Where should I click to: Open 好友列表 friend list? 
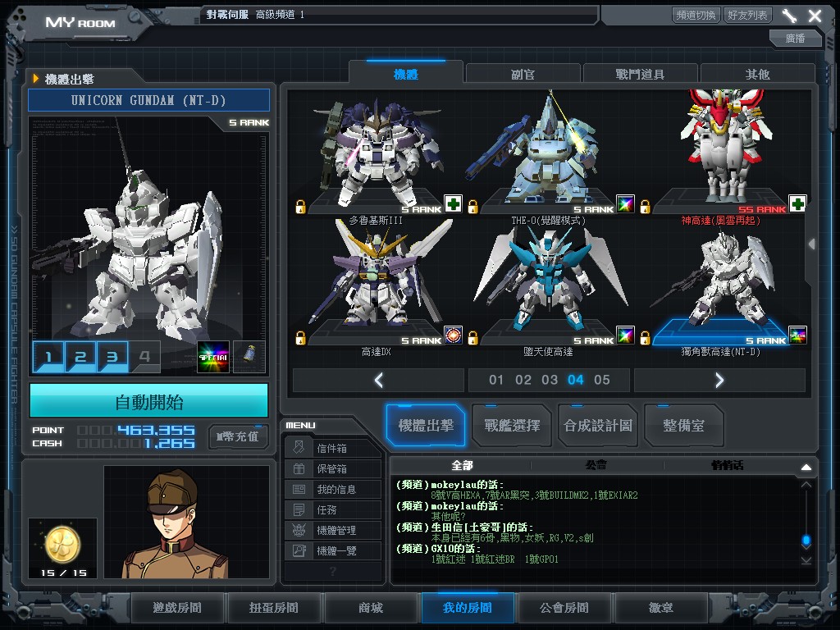point(747,15)
